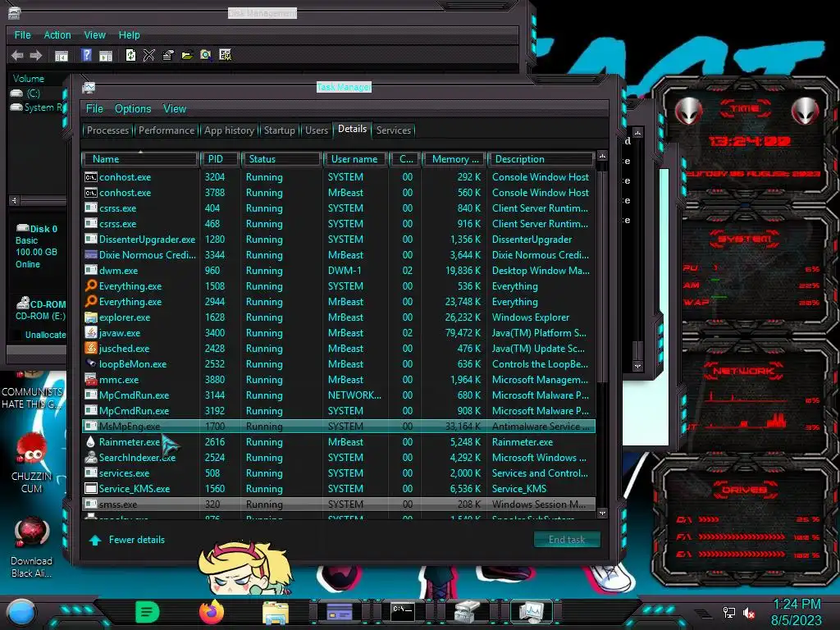Sort by the Status column header
Image resolution: width=840 pixels, height=630 pixels.
click(282, 159)
